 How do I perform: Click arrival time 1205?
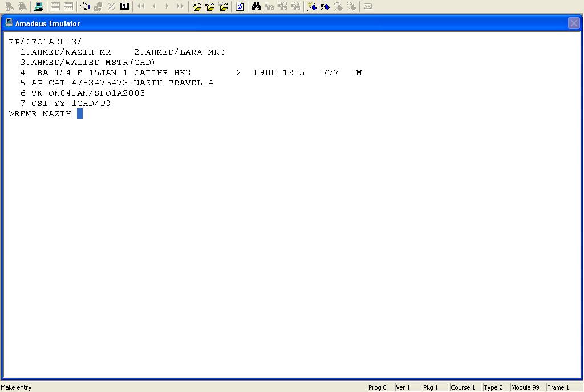pos(294,72)
